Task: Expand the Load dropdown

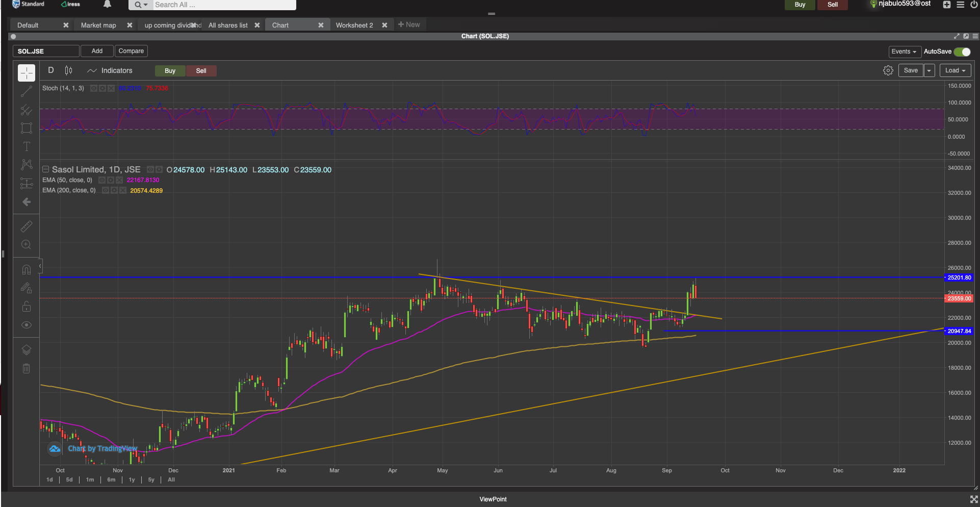Action: pyautogui.click(x=955, y=70)
